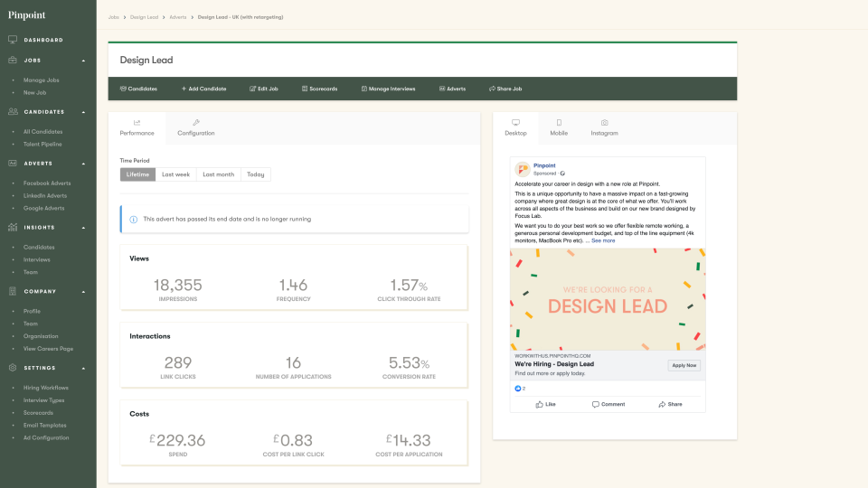Click See more link in ad text
868x488 pixels.
click(603, 240)
